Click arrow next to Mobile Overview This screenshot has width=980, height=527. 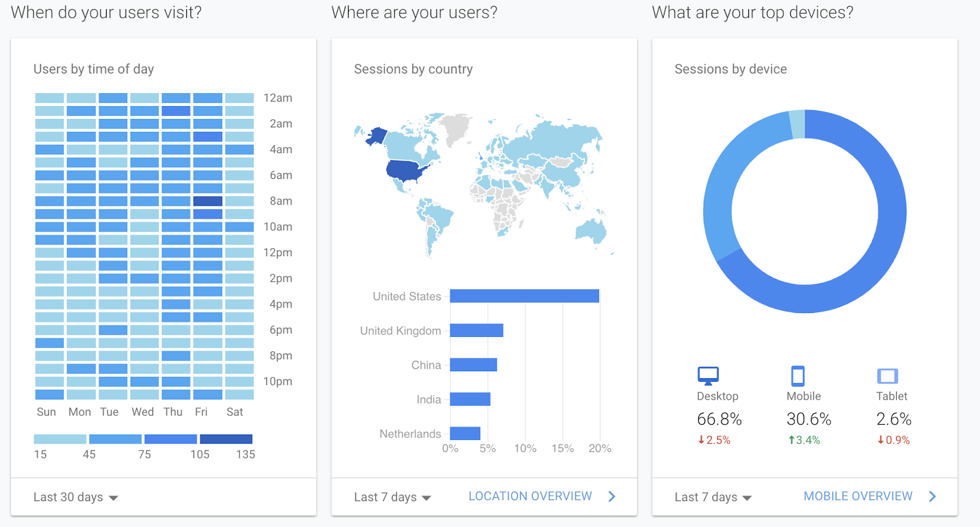[x=932, y=496]
